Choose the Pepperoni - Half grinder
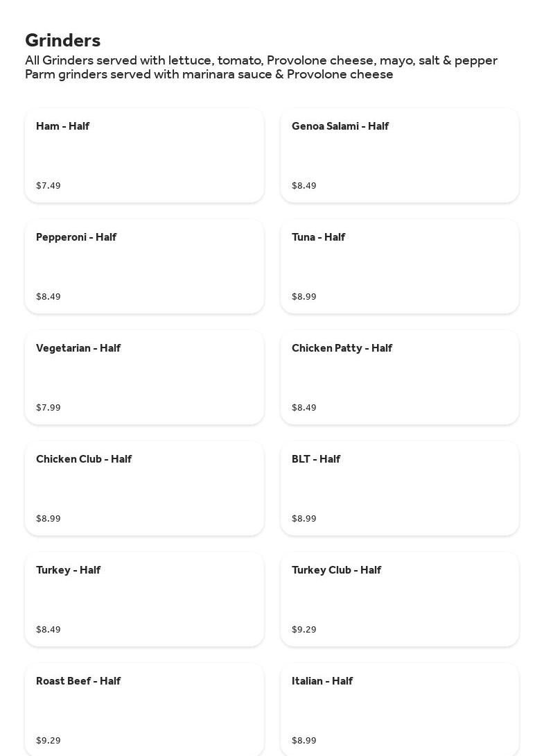The width and height of the screenshot is (544, 756). 144,266
